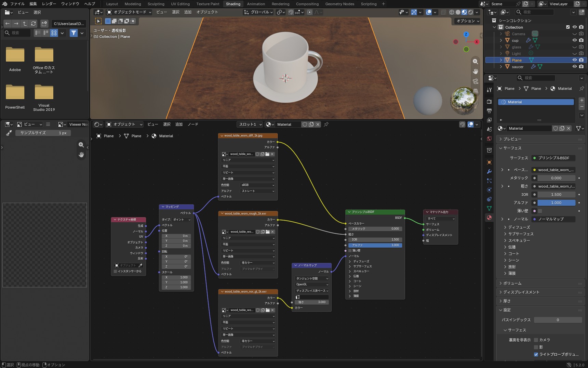Select Material slot in material list
The image size is (588, 368).
pyautogui.click(x=536, y=102)
